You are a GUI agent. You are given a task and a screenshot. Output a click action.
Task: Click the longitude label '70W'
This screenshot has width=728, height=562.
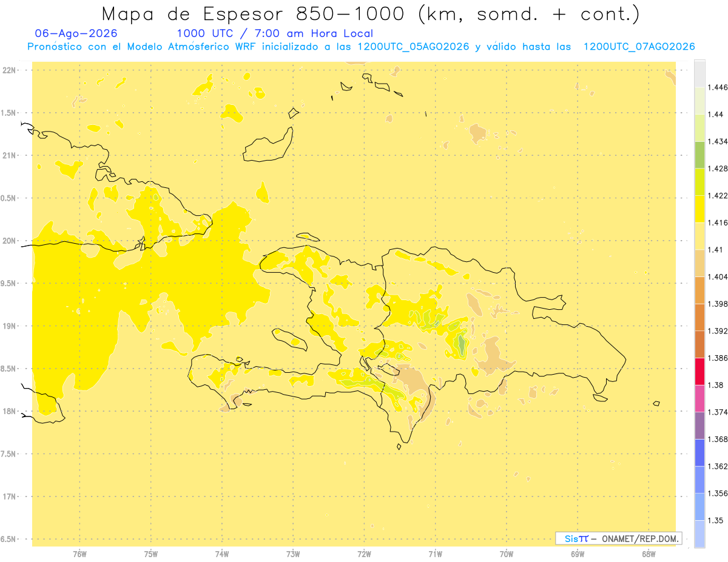point(507,554)
